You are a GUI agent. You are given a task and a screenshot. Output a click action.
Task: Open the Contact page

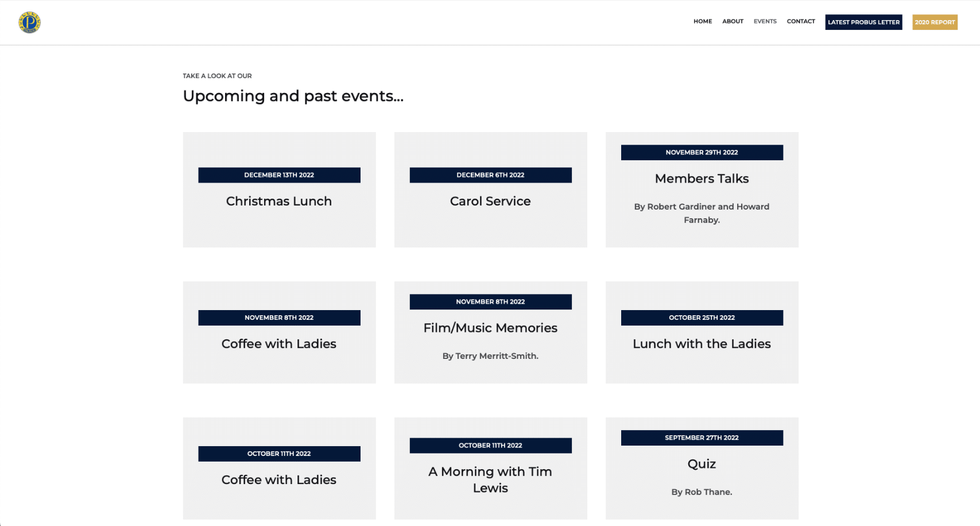coord(800,22)
